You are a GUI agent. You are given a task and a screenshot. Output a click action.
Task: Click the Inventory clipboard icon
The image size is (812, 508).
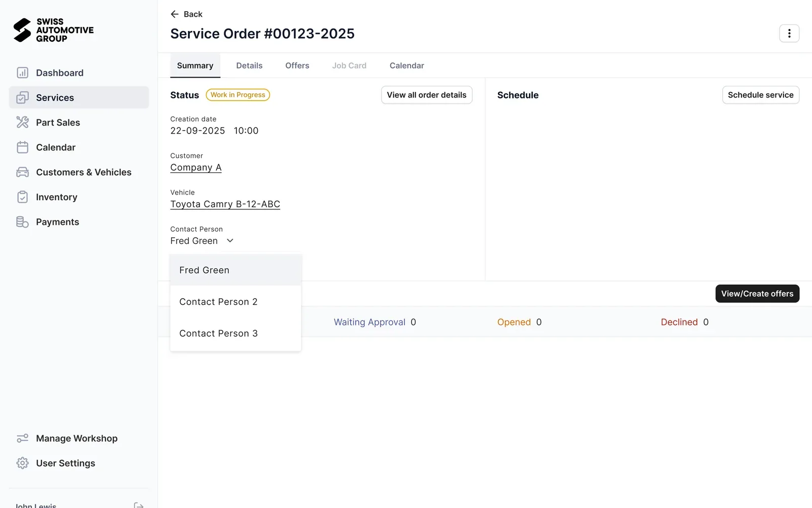point(22,197)
